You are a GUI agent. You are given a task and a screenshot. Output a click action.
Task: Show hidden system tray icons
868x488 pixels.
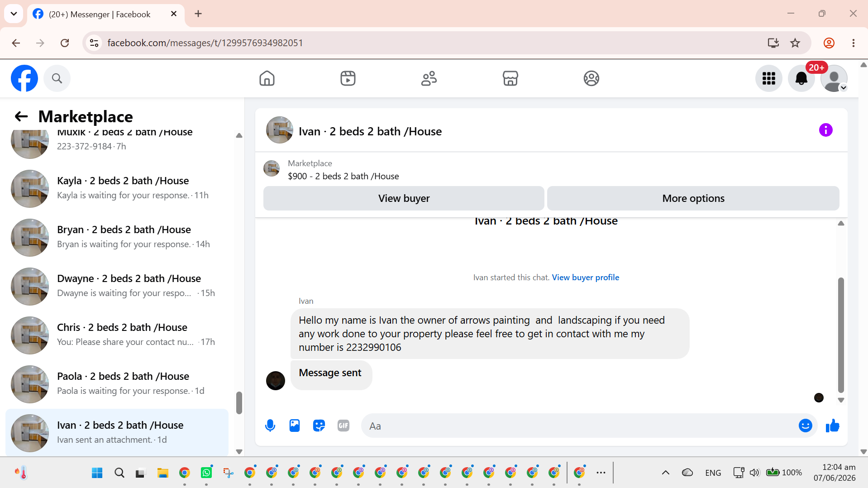[x=666, y=473]
